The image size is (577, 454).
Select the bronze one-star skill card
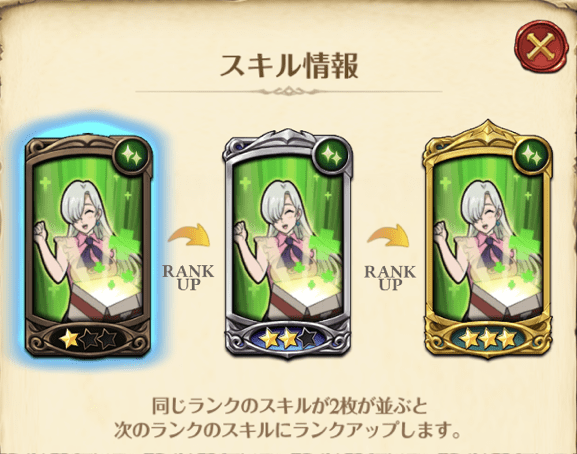click(88, 246)
